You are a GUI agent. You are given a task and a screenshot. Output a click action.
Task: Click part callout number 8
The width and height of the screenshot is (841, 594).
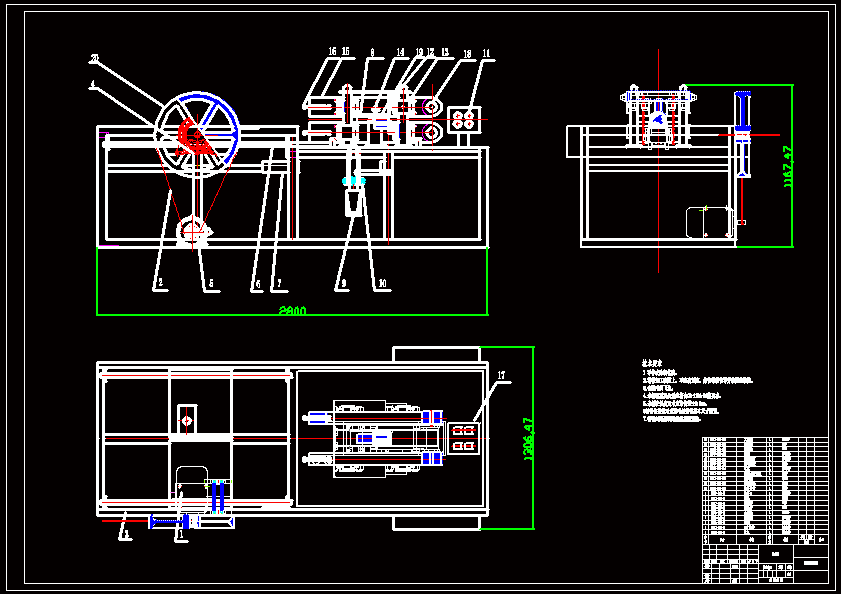[372, 53]
